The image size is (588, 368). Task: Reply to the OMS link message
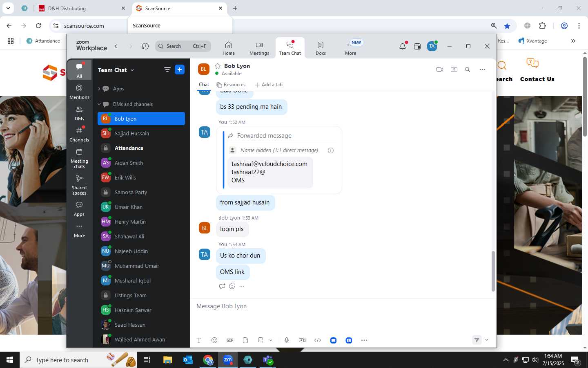222,286
